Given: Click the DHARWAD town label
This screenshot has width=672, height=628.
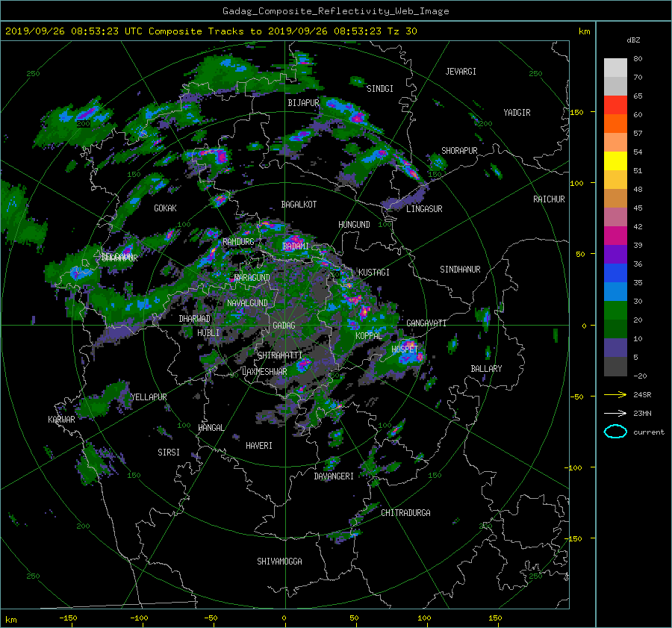Looking at the screenshot, I should pos(194,319).
